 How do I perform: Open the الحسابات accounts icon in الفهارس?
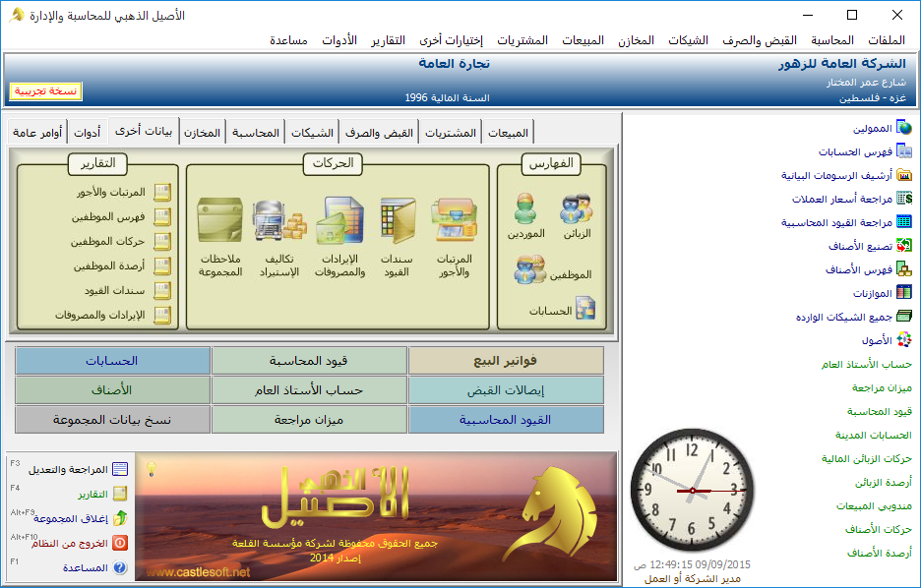(x=585, y=309)
